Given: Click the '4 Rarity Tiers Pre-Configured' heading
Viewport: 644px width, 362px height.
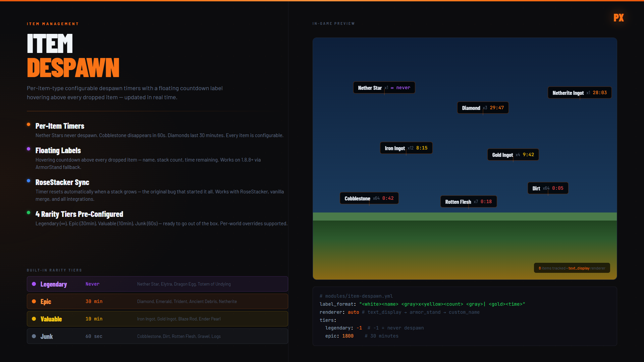Looking at the screenshot, I should 79,214.
